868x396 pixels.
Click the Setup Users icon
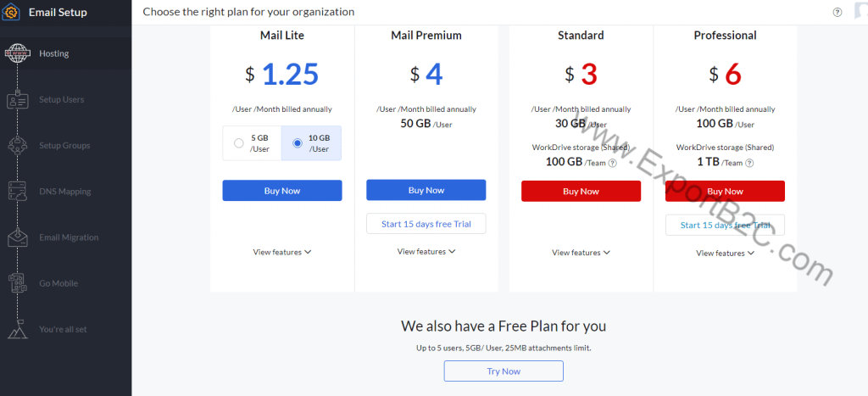point(17,99)
